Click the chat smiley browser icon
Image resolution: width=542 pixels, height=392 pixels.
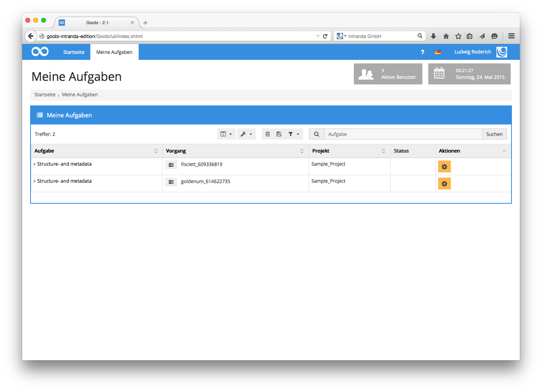point(494,36)
